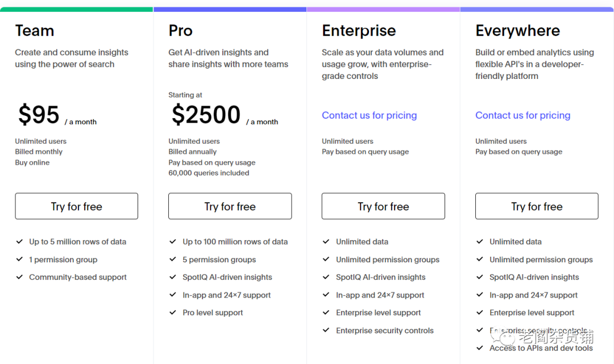Click checkmark next to 5 permission groups
Screen dimensions: 614x364
173,260
